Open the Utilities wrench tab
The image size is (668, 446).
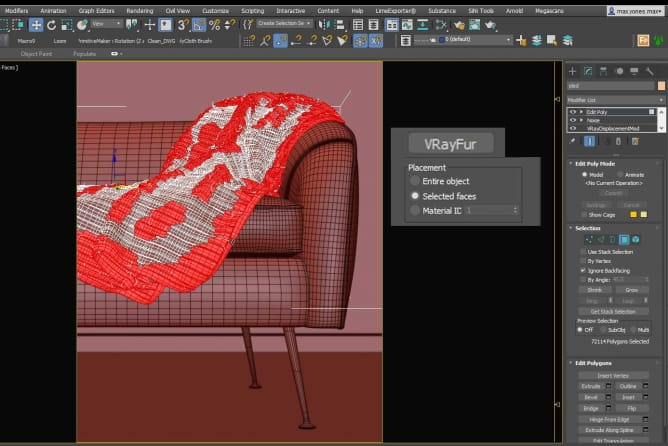(x=650, y=71)
